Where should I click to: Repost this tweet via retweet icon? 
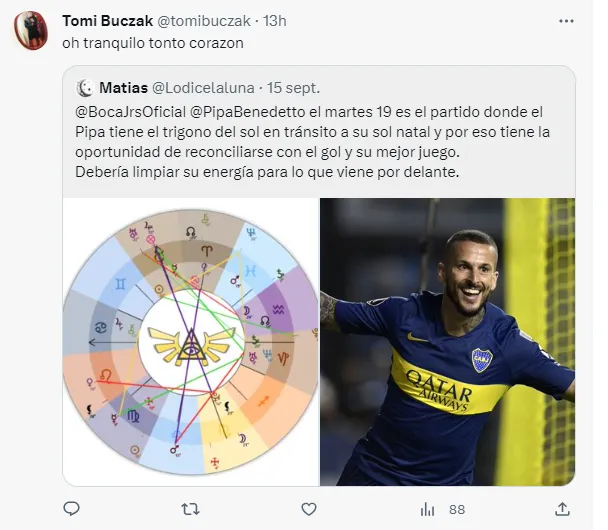point(190,509)
